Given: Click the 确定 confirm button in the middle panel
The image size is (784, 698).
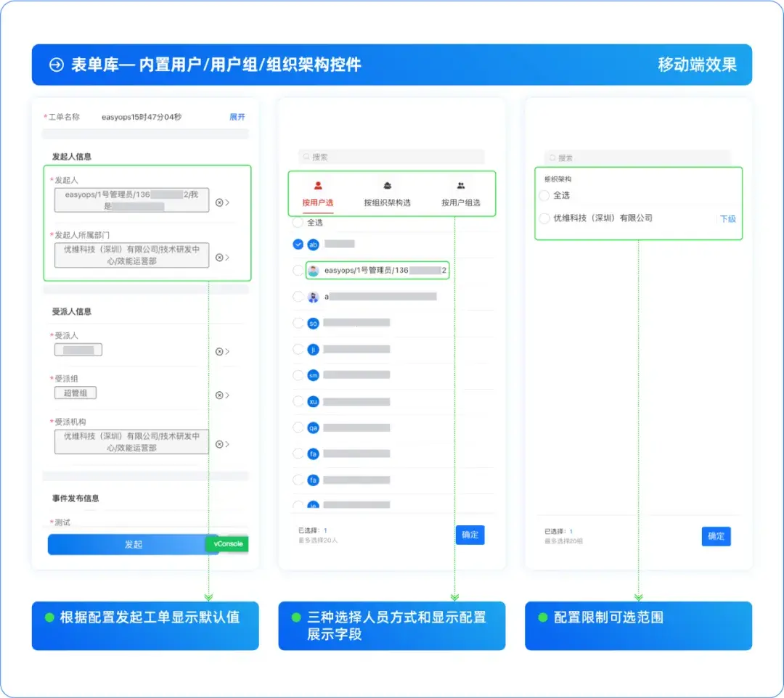Looking at the screenshot, I should coord(470,535).
